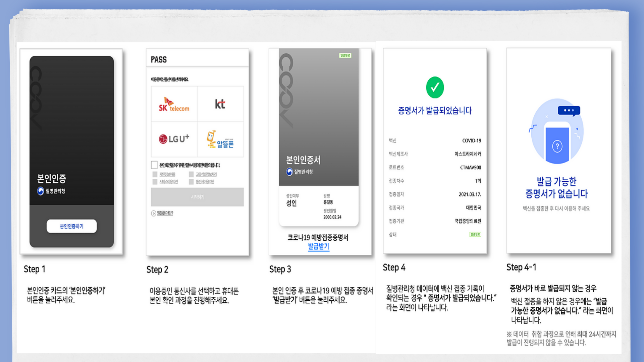This screenshot has width=644, height=362.
Task: Expand the 알뜰폰이란? arrow link
Action: 154,213
